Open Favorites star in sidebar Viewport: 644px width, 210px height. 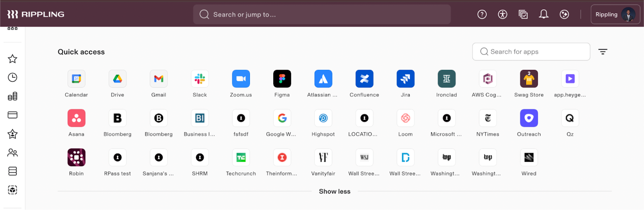12,59
